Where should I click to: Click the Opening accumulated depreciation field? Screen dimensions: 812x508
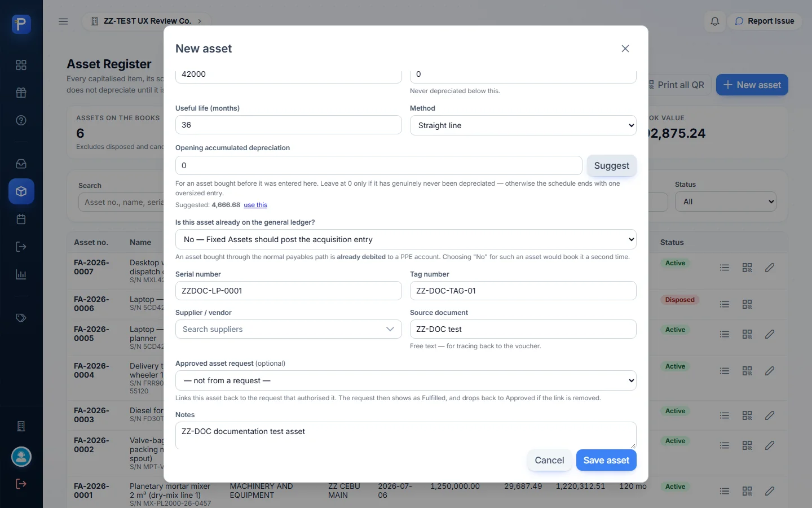click(x=378, y=165)
